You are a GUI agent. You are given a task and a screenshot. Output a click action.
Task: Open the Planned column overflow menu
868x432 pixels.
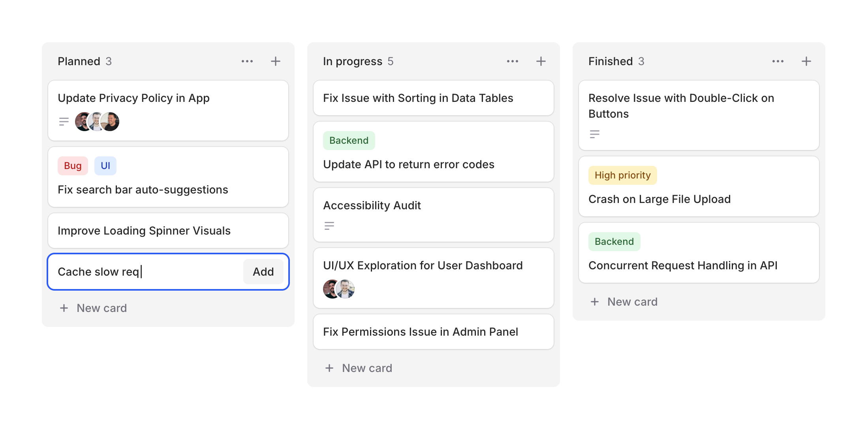pos(248,61)
